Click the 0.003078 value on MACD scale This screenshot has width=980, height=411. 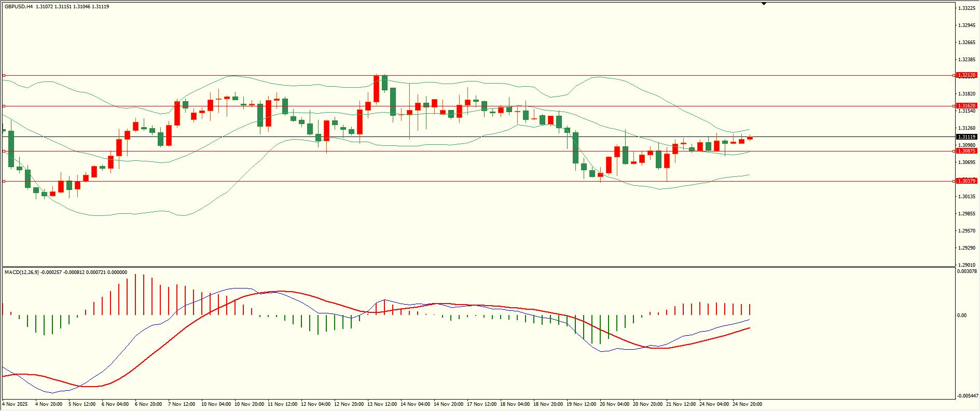coord(967,271)
